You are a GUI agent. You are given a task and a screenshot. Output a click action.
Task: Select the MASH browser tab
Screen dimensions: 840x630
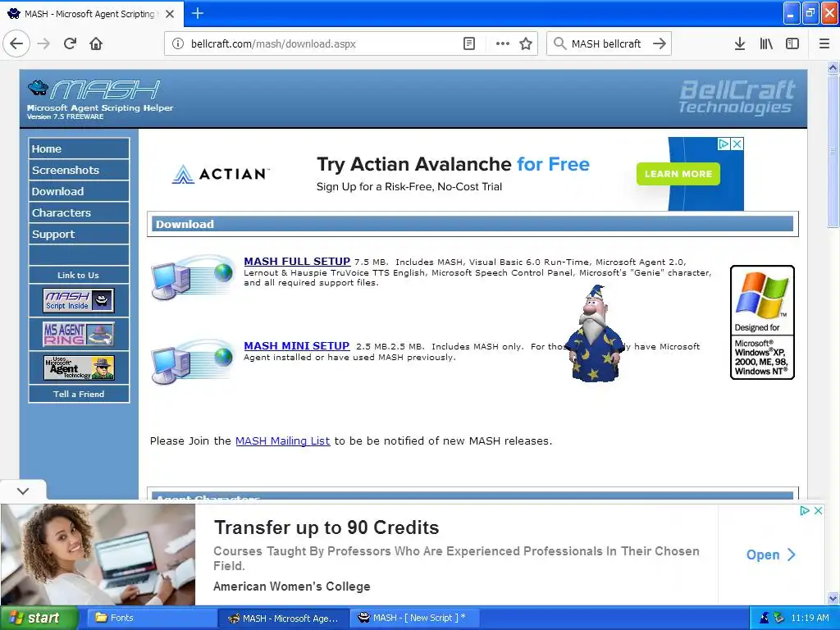pos(92,14)
